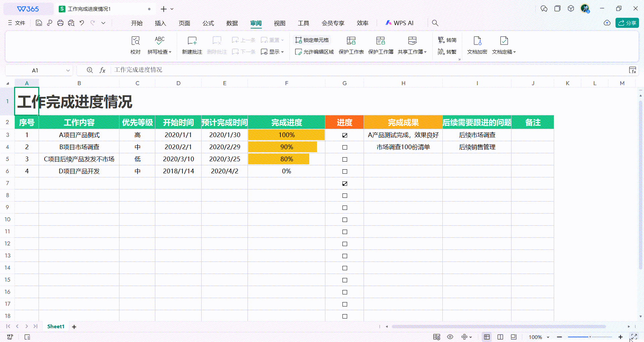Run the 拼写检查 spell check
The height and width of the screenshot is (342, 644).
pyautogui.click(x=160, y=45)
